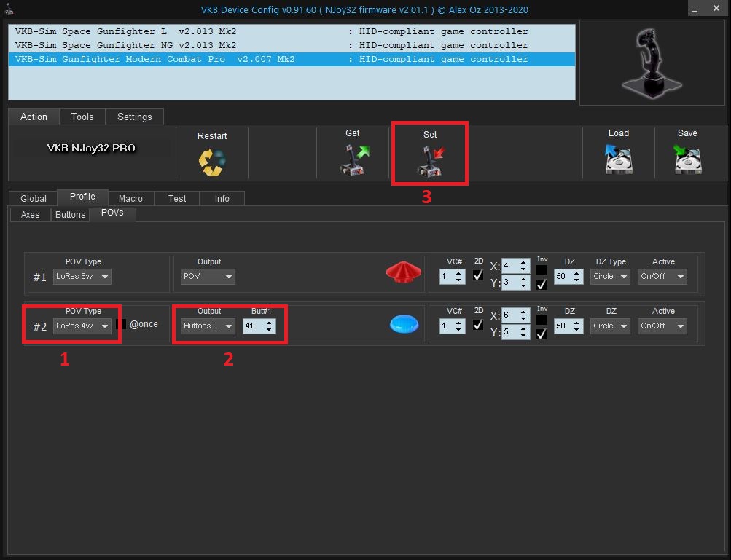Switch to the Tools tab
This screenshot has width=731, height=560.
pyautogui.click(x=82, y=117)
